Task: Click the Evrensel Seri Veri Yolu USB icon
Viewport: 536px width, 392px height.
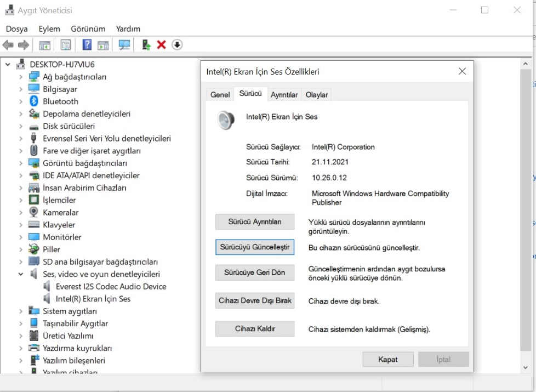Action: pyautogui.click(x=33, y=138)
